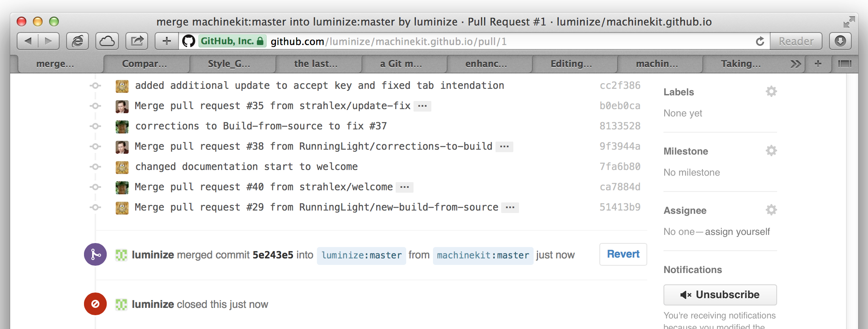Click the Revert button
The height and width of the screenshot is (329, 868).
tap(623, 254)
